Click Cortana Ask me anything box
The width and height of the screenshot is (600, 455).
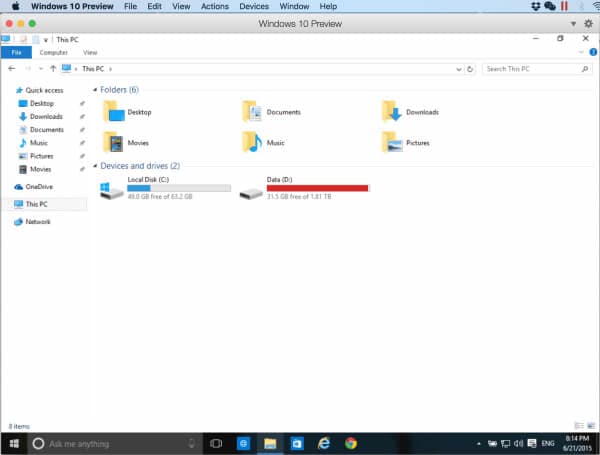click(115, 444)
